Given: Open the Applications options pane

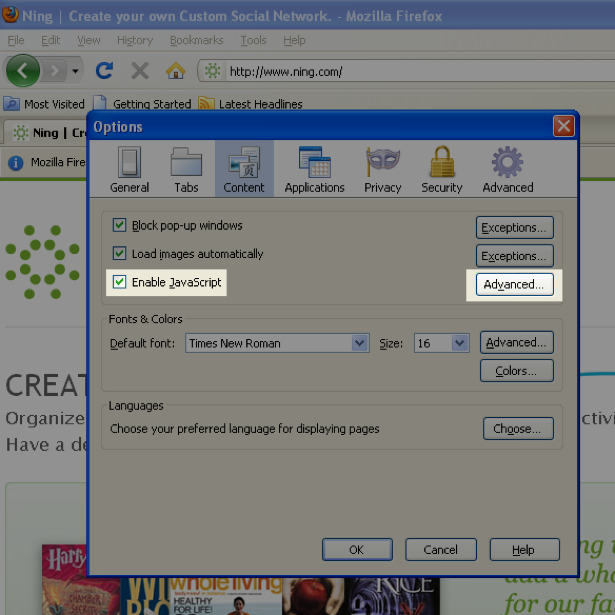Looking at the screenshot, I should click(315, 169).
